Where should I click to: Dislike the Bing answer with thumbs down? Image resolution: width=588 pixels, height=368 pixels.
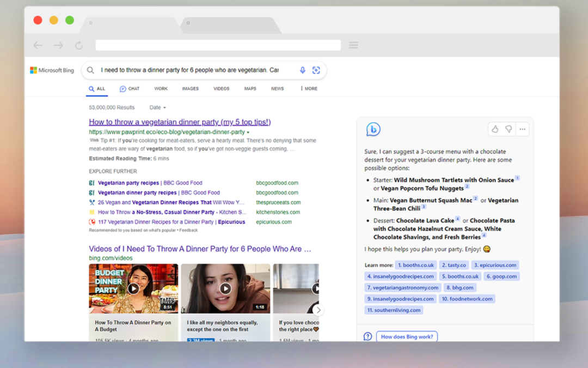[x=509, y=129]
